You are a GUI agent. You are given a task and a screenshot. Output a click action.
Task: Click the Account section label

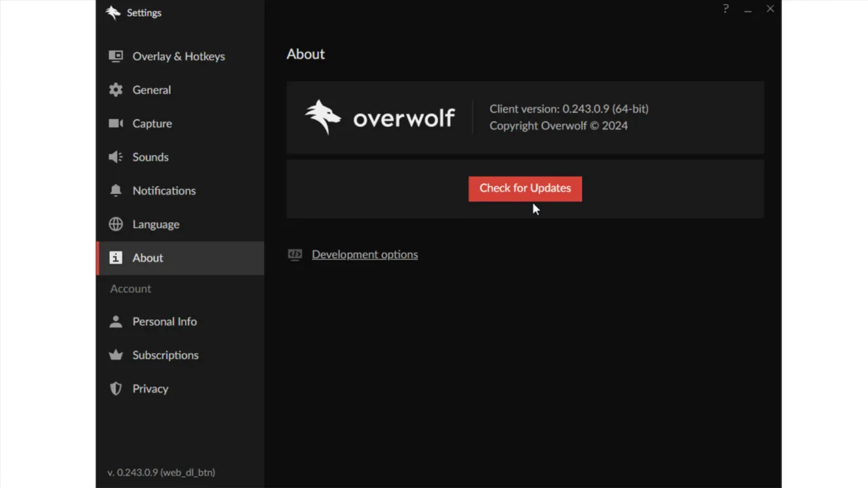pos(130,289)
